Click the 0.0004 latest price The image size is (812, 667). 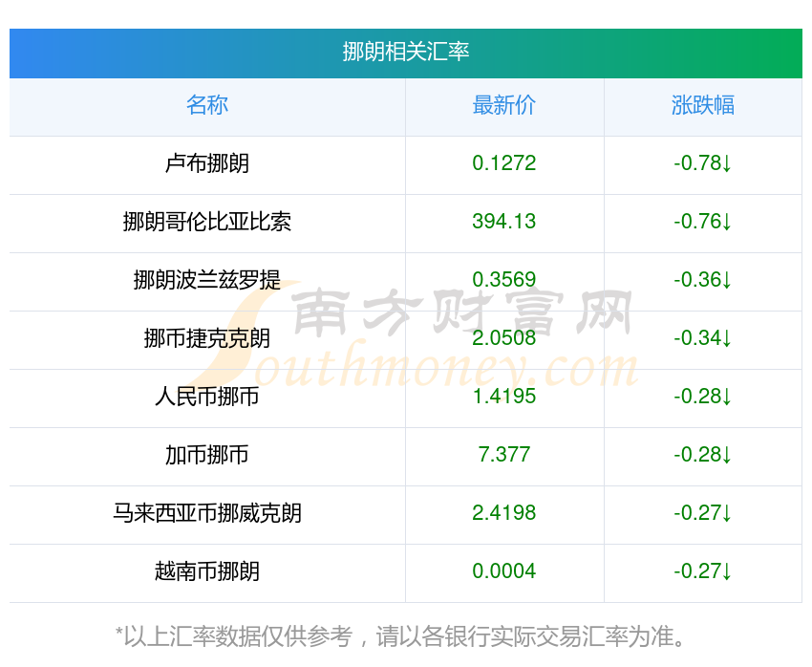503,571
